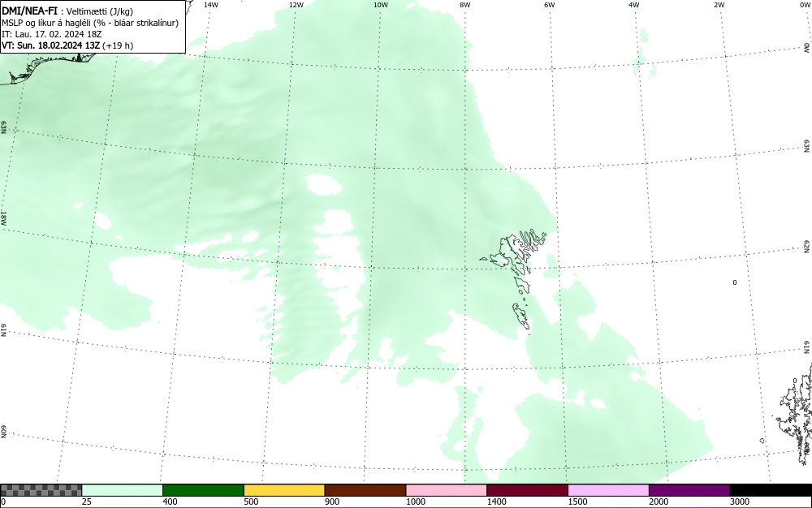Click the '8W' longitude label
Screen dimensions: 812x508
click(465, 5)
